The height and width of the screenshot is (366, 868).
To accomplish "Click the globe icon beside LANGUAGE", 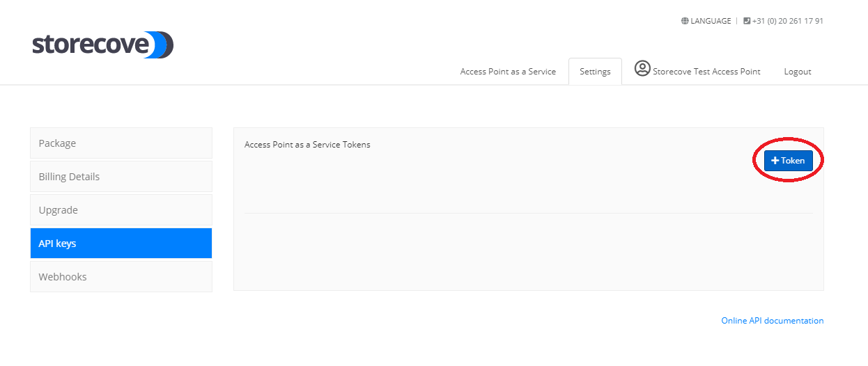I will 685,21.
